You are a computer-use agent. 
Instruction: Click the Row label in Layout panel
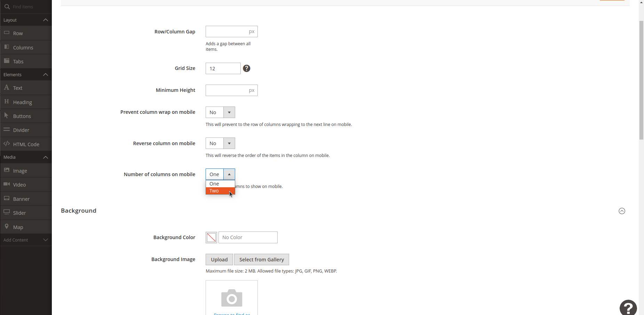[18, 33]
